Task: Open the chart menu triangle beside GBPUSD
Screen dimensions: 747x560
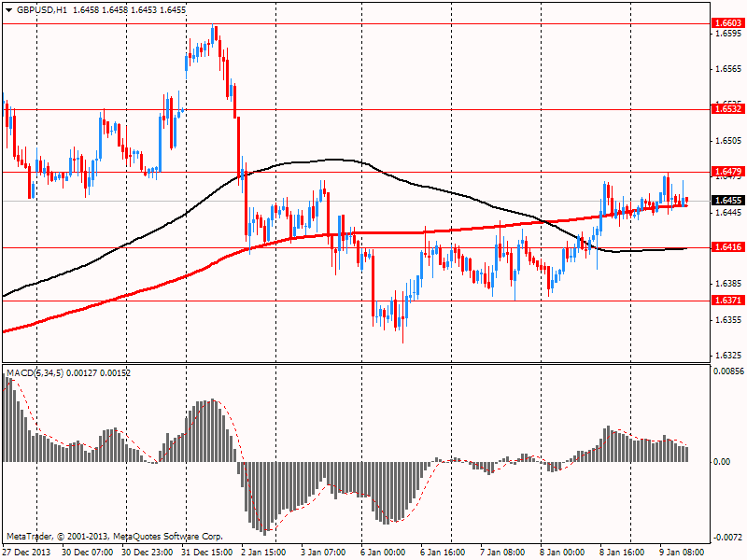Action: [8, 10]
